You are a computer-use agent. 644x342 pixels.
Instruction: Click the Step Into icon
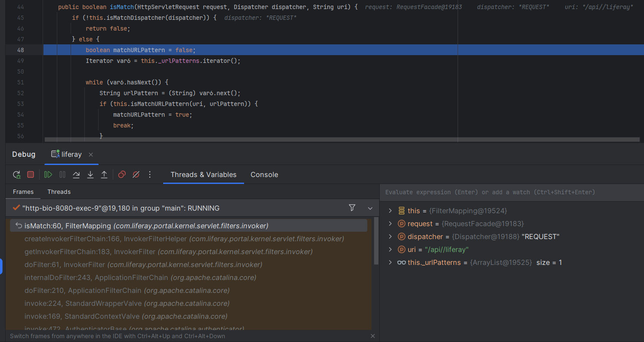[x=90, y=174]
